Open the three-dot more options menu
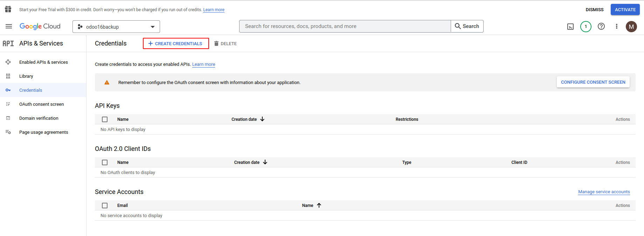644x236 pixels. coord(617,27)
